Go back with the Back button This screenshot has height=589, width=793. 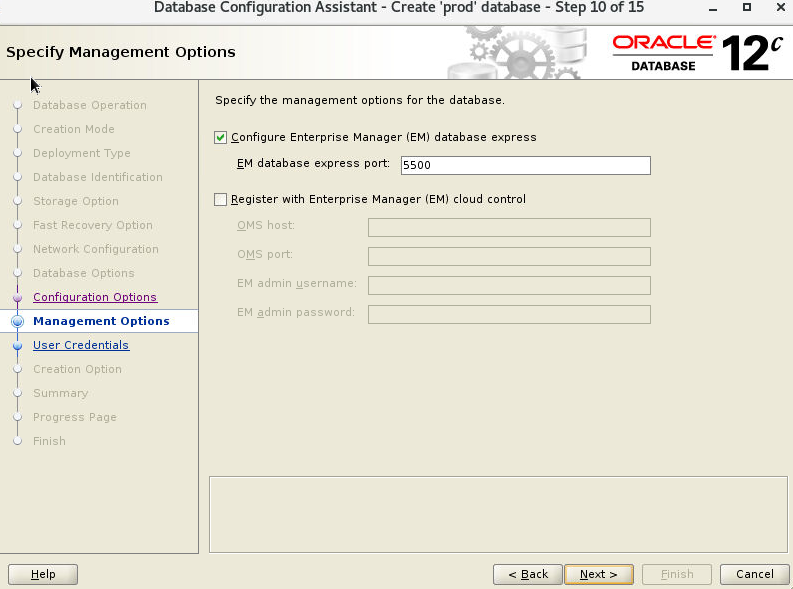point(527,574)
